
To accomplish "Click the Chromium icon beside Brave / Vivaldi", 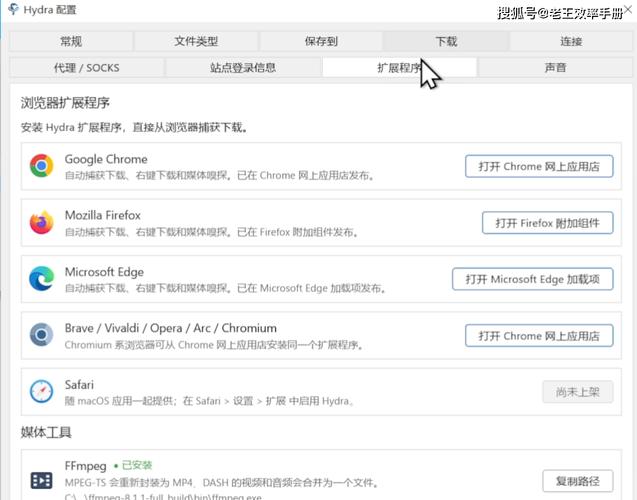I will (41, 335).
